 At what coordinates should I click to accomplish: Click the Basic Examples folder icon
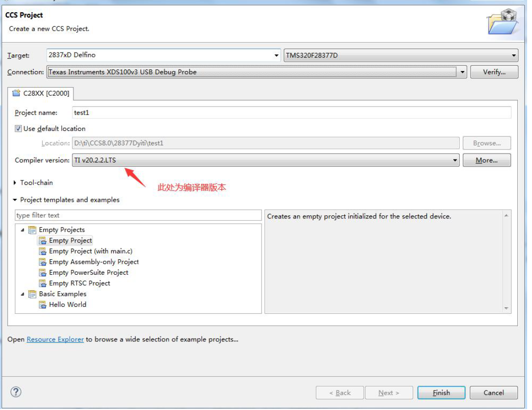tap(33, 294)
